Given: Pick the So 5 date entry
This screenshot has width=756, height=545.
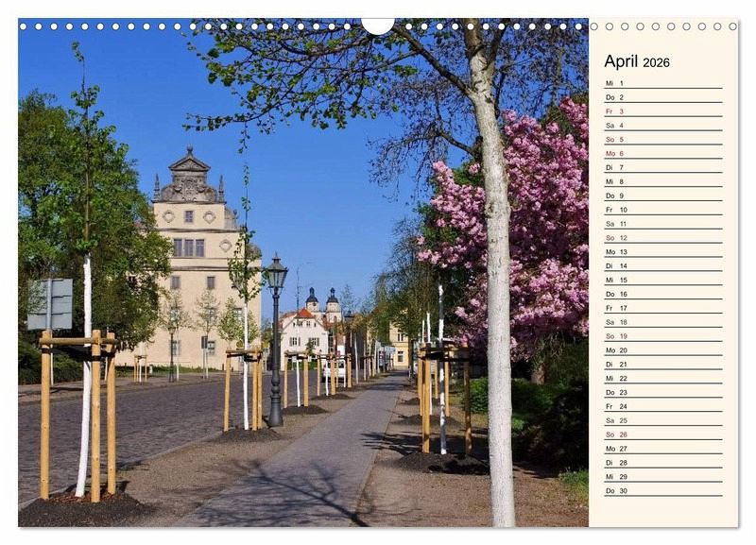Looking at the screenshot, I should [x=662, y=140].
